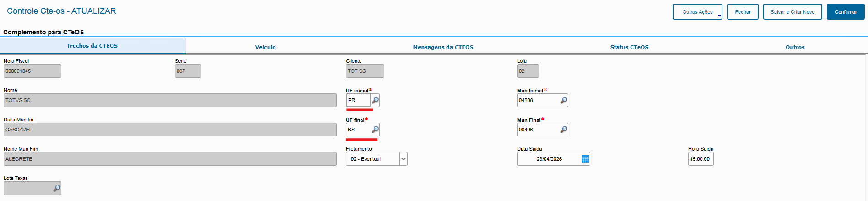Open Mun Final search magnifier
Image resolution: width=868 pixels, height=201 pixels.
coord(564,130)
